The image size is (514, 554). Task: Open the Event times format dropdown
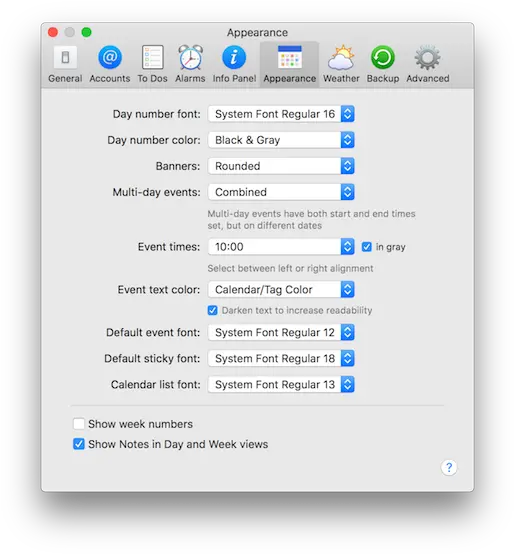[x=281, y=247]
